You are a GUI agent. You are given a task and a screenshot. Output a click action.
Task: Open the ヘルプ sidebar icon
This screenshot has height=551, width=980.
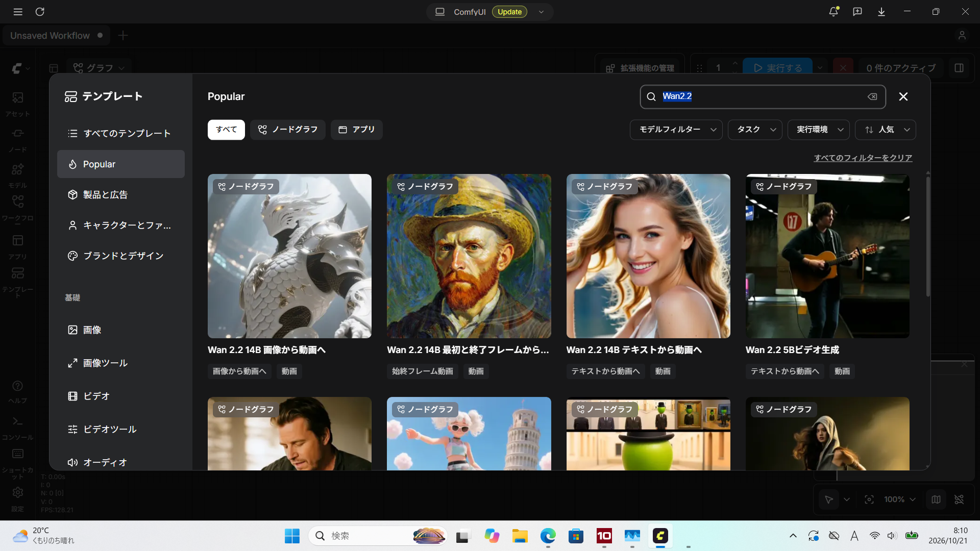(x=18, y=392)
